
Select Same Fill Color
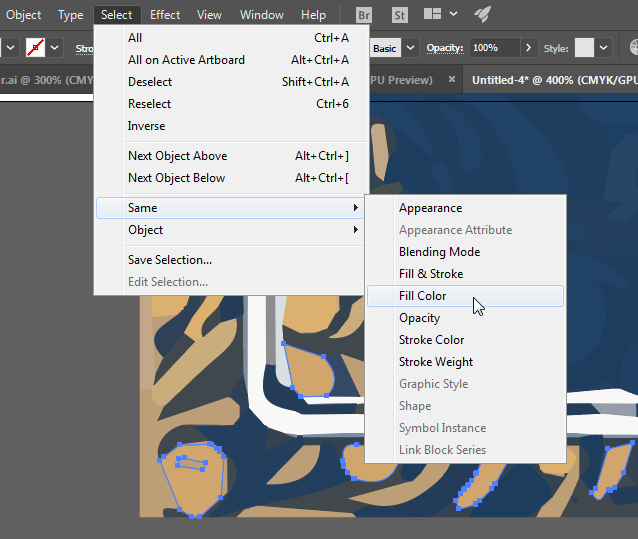(465, 296)
